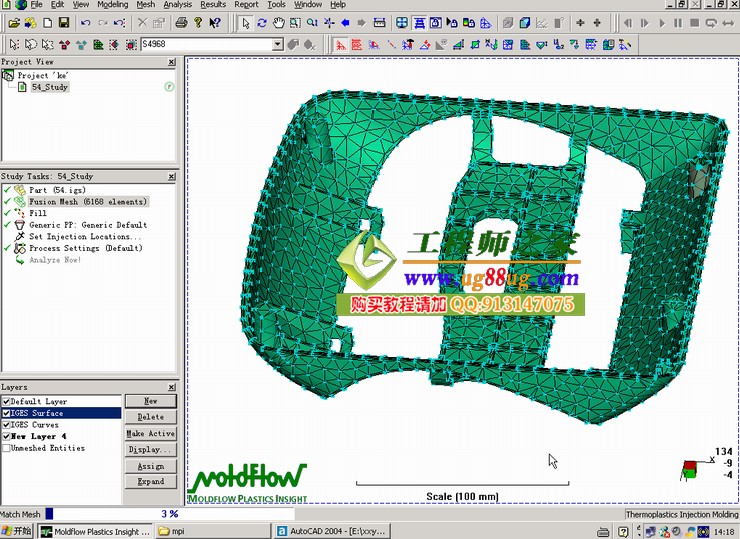
Task: Select the Fill analysis task
Action: click(38, 213)
